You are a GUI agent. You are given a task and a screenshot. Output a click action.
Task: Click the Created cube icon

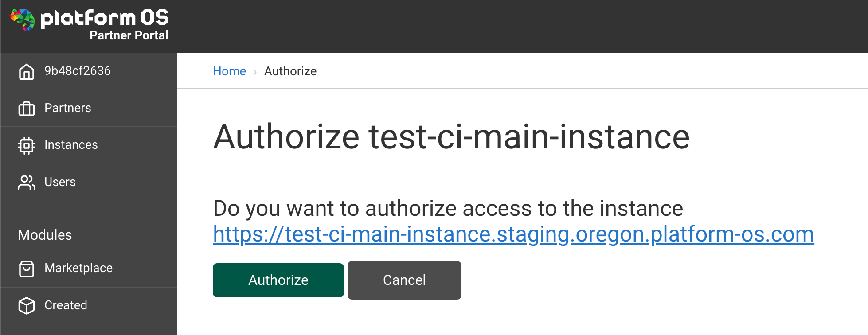[27, 305]
